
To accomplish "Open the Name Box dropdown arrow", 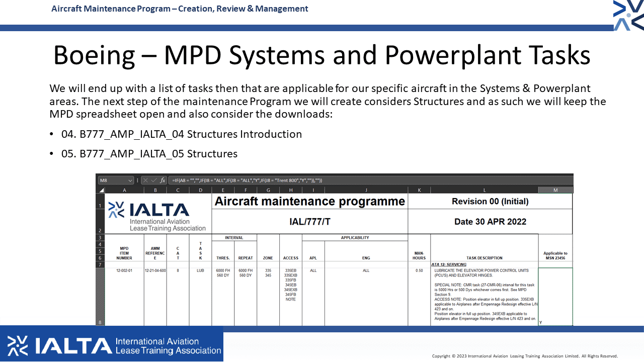I will [x=130, y=180].
